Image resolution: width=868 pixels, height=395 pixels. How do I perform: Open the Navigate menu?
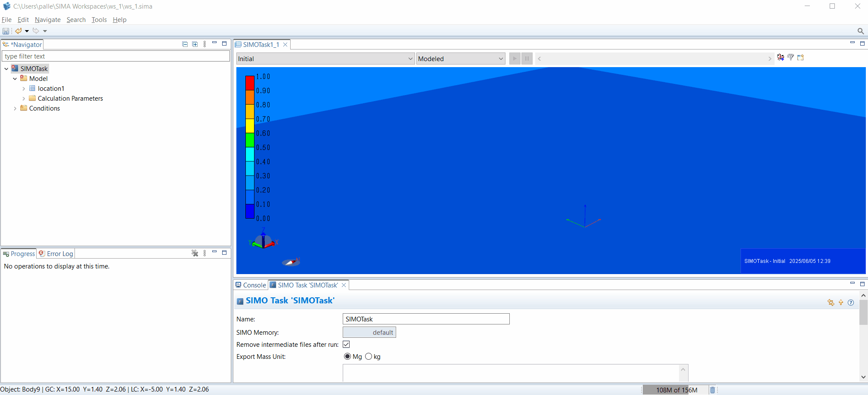pos(47,20)
